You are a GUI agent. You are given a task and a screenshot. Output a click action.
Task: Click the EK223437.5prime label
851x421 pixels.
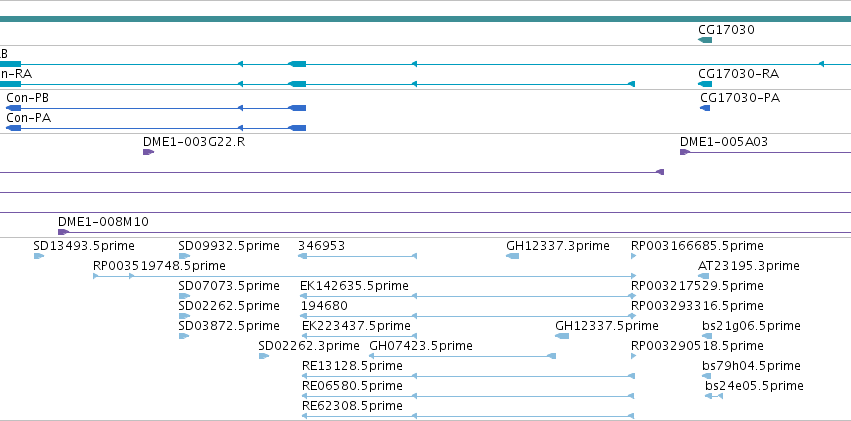tap(356, 326)
